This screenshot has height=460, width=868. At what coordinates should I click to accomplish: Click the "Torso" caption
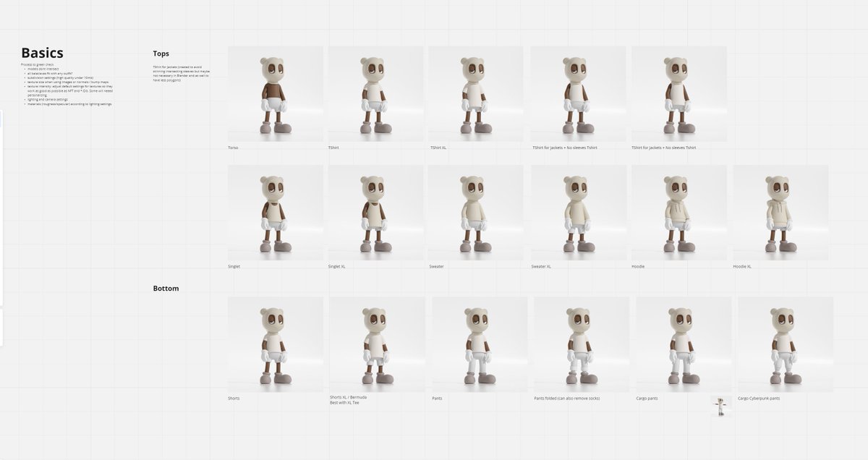[233, 148]
